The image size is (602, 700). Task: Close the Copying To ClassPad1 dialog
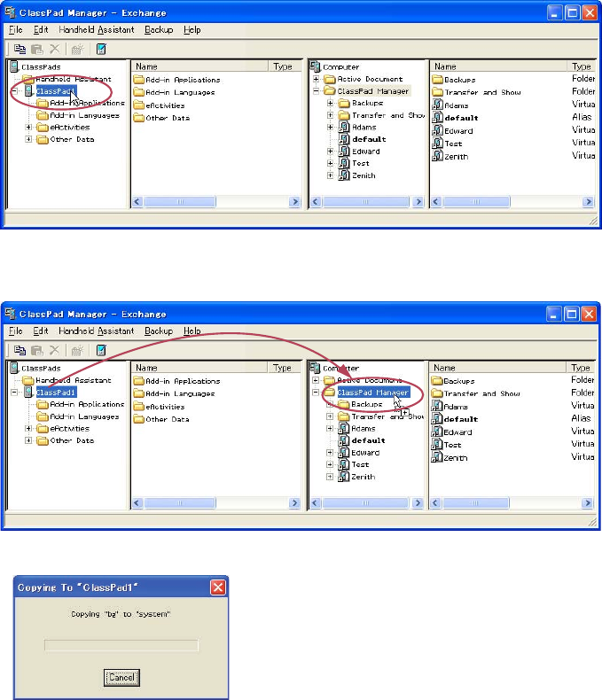(x=218, y=587)
